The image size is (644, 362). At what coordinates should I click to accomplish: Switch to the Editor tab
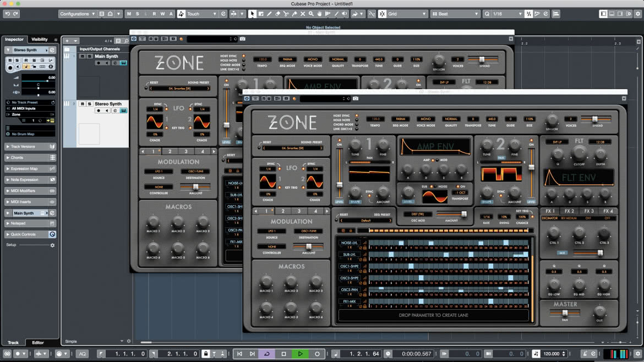[x=38, y=342]
